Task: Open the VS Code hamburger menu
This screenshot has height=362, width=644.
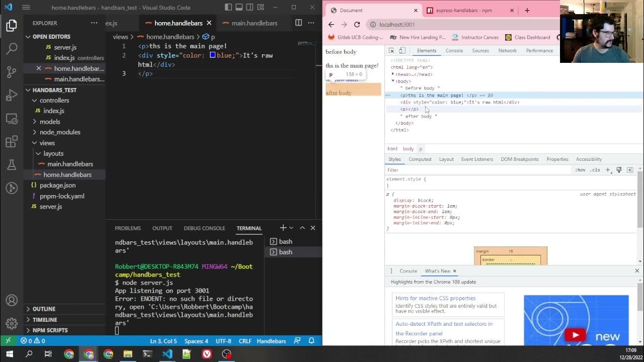Action: tap(26, 8)
